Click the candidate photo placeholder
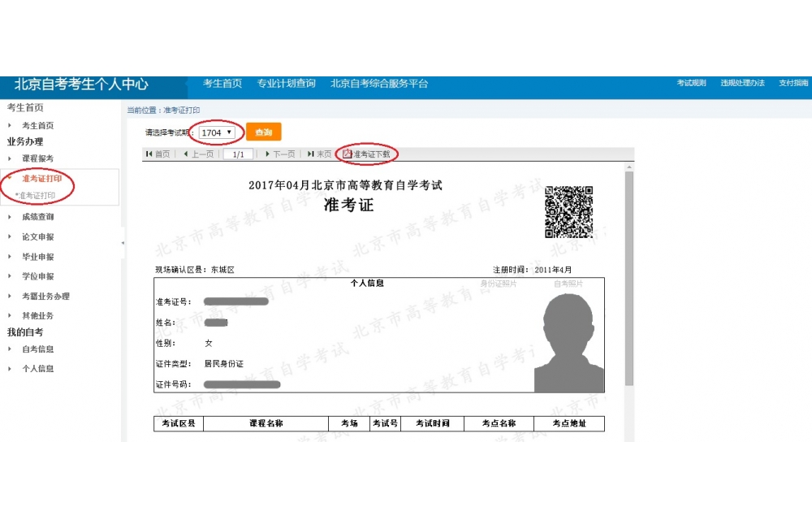Image resolution: width=812 pixels, height=520 pixels. click(568, 343)
